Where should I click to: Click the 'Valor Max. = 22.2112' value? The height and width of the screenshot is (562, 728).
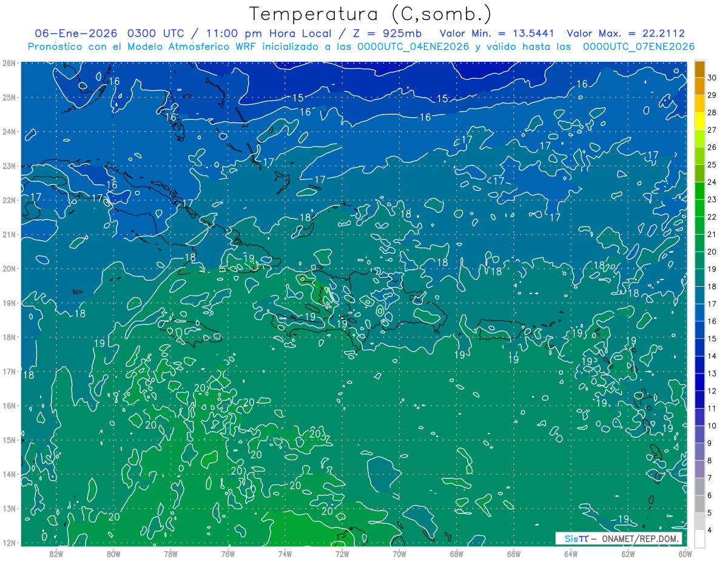tap(626, 33)
